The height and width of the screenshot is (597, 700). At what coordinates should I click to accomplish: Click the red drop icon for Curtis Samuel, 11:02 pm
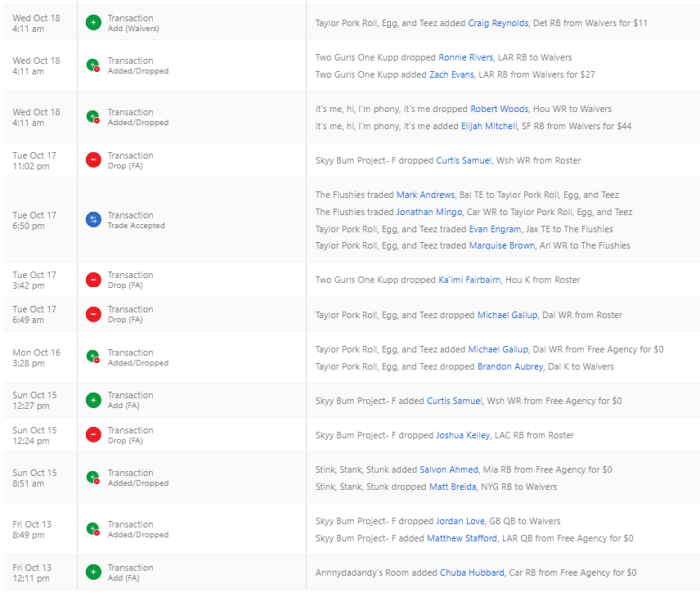tap(93, 160)
